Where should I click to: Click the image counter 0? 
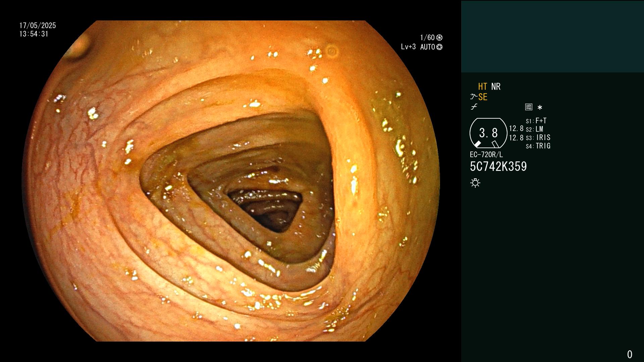[630, 354]
